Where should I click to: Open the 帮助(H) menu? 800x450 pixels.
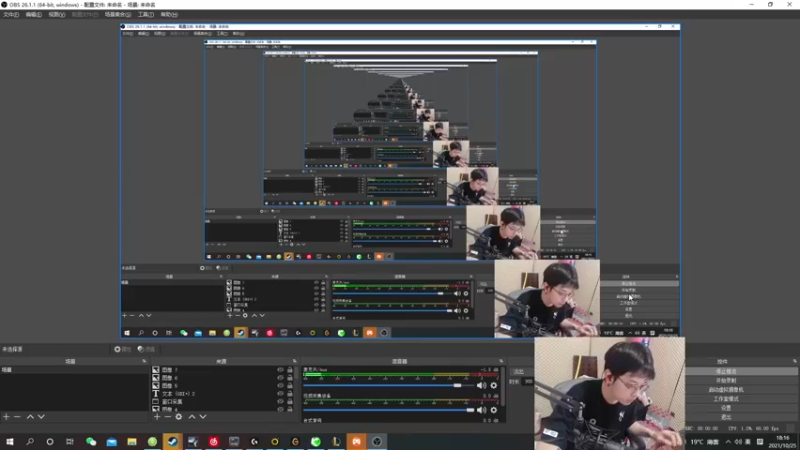point(169,15)
